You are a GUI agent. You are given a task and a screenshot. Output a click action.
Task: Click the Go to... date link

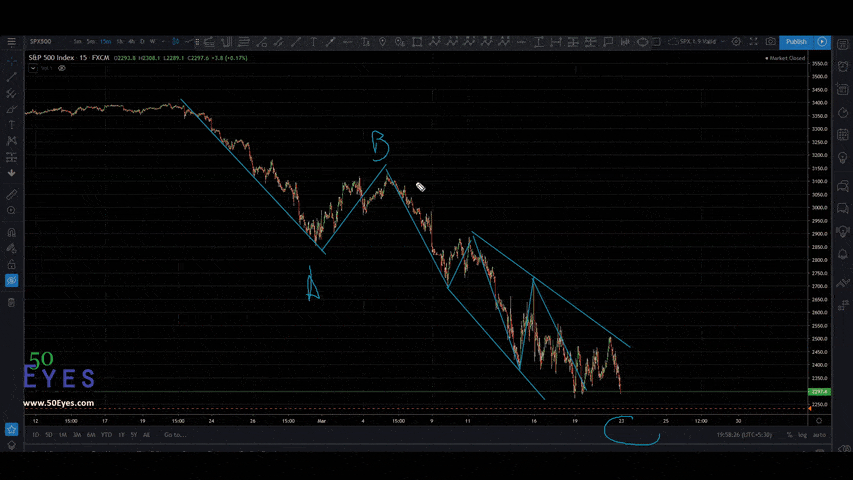click(x=175, y=435)
